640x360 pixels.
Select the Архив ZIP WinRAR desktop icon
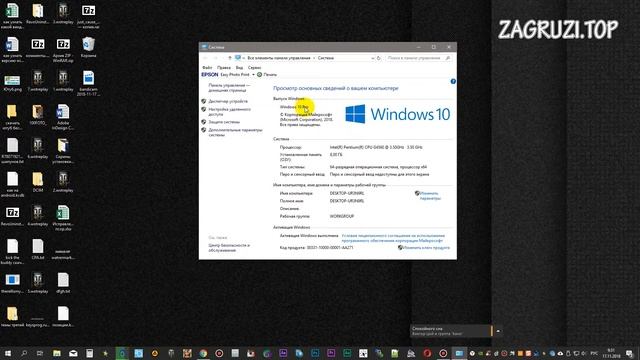[63, 50]
